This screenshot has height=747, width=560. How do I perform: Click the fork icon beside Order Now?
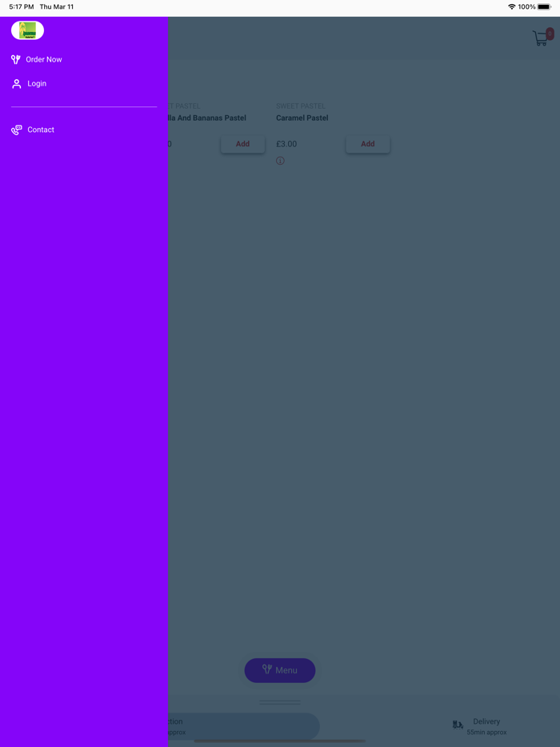[16, 59]
